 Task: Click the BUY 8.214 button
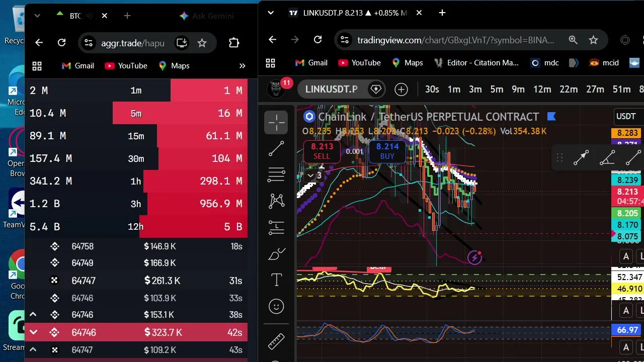pos(387,151)
